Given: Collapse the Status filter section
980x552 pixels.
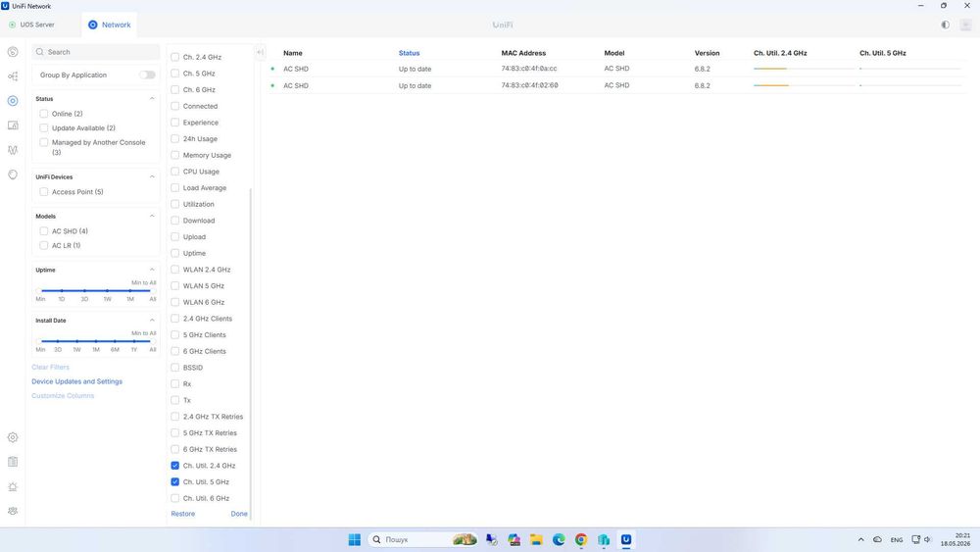Looking at the screenshot, I should (x=152, y=99).
